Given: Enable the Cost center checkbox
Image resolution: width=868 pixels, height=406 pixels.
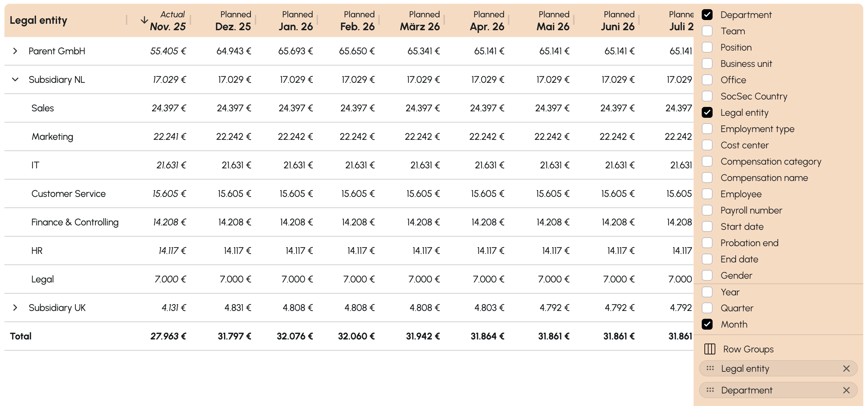Looking at the screenshot, I should [707, 145].
